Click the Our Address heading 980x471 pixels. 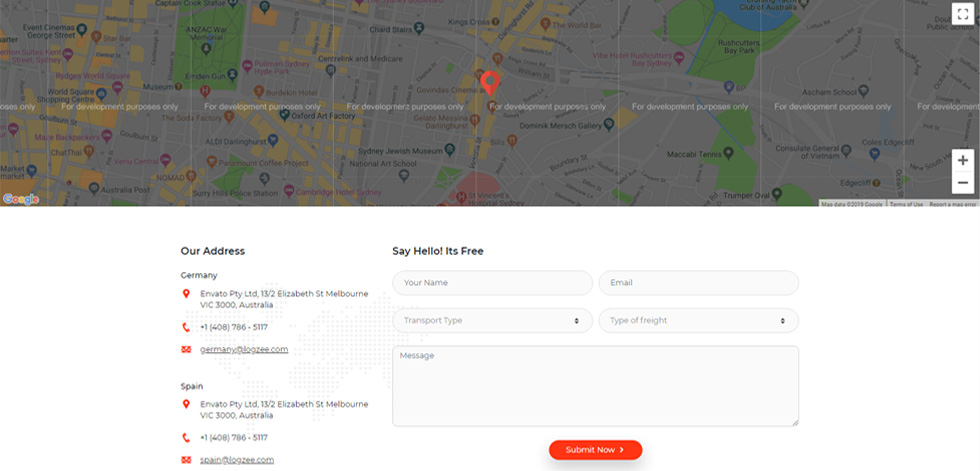pos(212,251)
